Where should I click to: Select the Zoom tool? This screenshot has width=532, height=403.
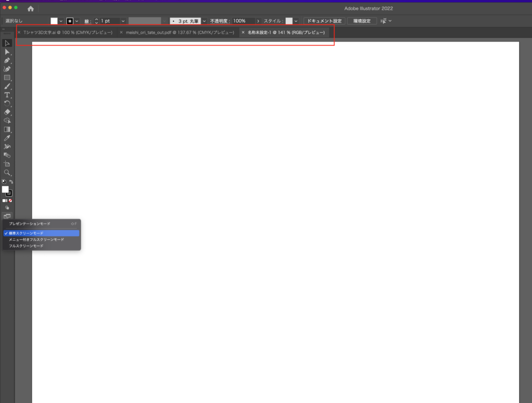point(7,172)
